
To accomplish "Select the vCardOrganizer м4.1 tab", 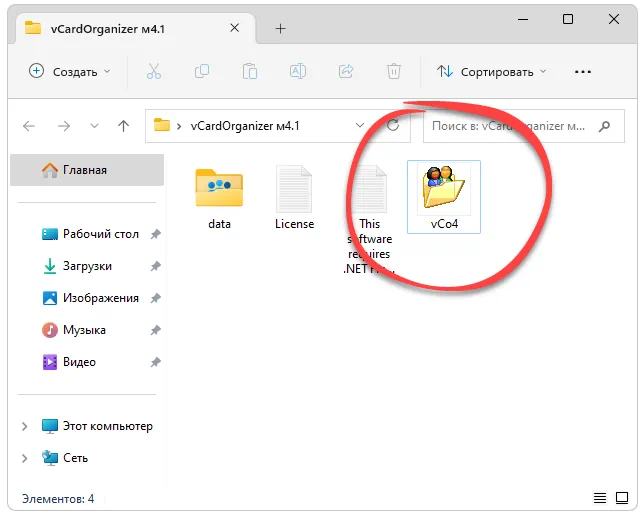I will coord(135,29).
